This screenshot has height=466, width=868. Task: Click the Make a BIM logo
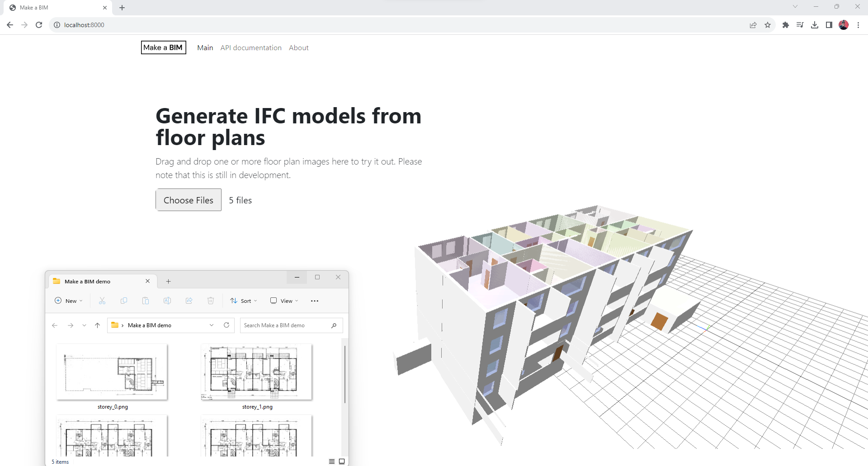pos(164,47)
